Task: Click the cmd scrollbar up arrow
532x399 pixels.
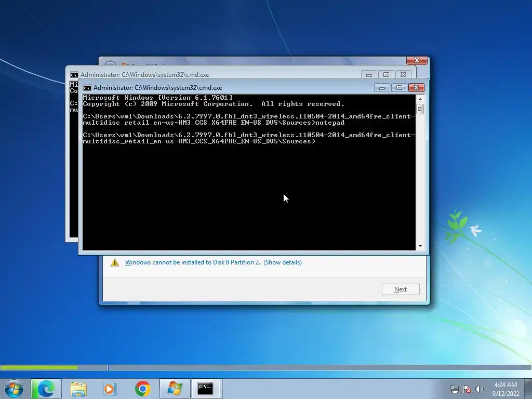Action: coord(420,99)
